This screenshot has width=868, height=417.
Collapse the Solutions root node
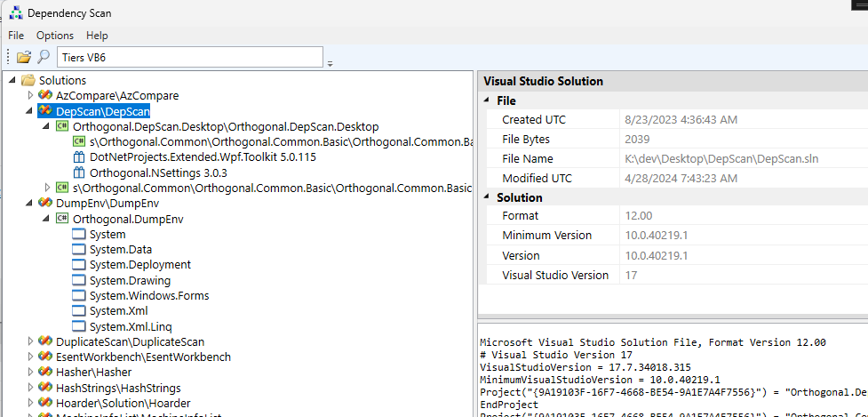click(x=12, y=80)
